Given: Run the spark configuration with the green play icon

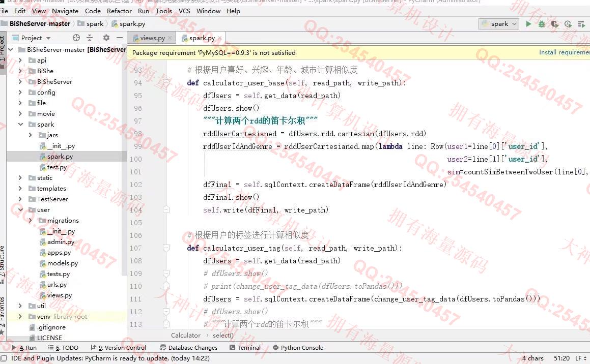Looking at the screenshot, I should pyautogui.click(x=528, y=24).
